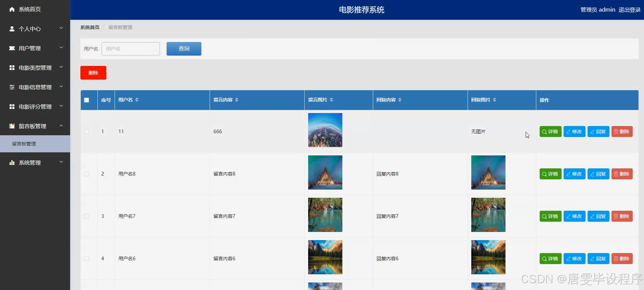Image resolution: width=644 pixels, height=290 pixels.
Task: Click 修改 for 用户名7 row
Action: [574, 216]
